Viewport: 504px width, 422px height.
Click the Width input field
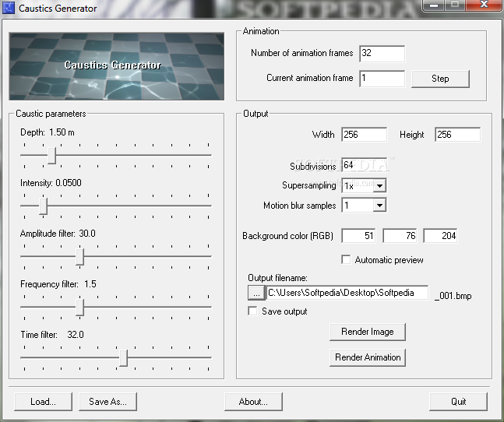(365, 135)
